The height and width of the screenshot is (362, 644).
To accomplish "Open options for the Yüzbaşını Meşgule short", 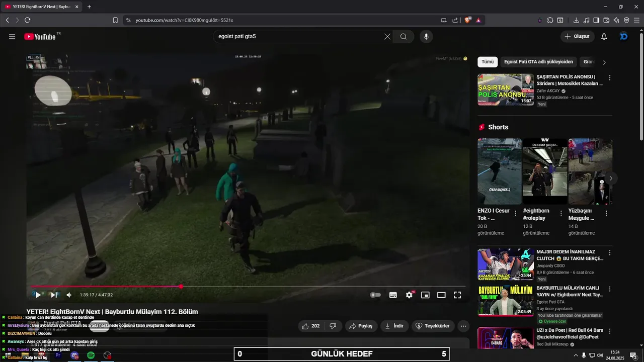I will click(x=606, y=213).
